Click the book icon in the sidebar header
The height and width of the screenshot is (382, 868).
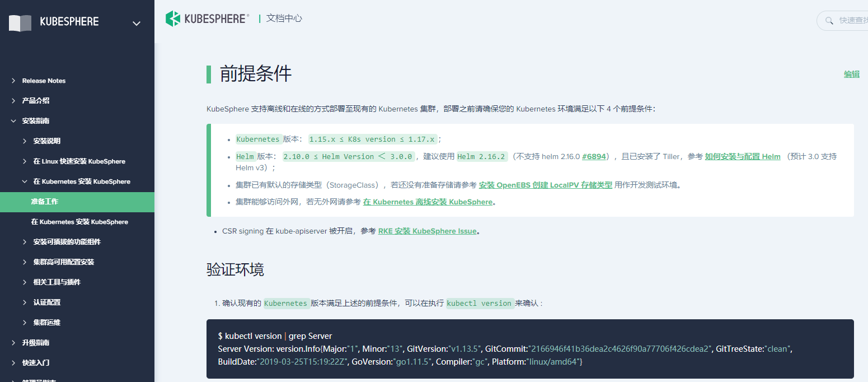click(x=20, y=23)
